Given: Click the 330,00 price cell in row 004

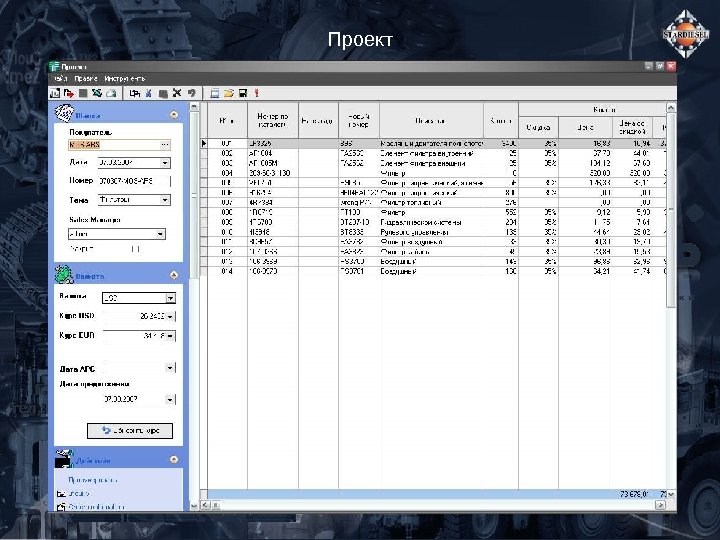Looking at the screenshot, I should click(x=585, y=173).
